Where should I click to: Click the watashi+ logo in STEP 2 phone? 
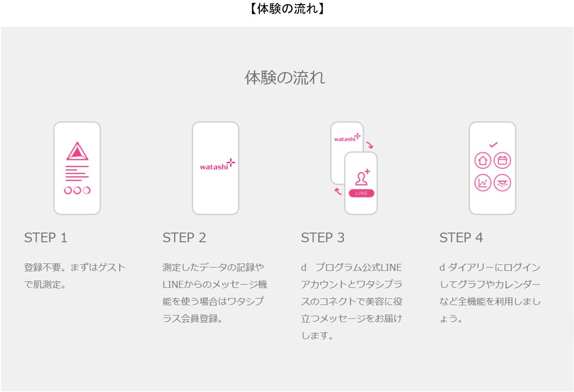click(217, 164)
